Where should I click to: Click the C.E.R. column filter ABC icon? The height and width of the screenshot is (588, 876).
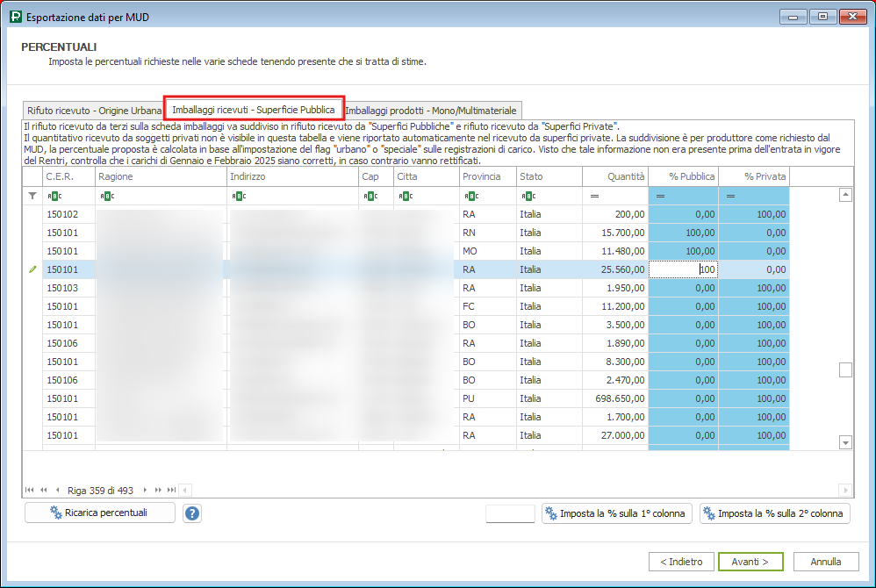pyautogui.click(x=54, y=196)
